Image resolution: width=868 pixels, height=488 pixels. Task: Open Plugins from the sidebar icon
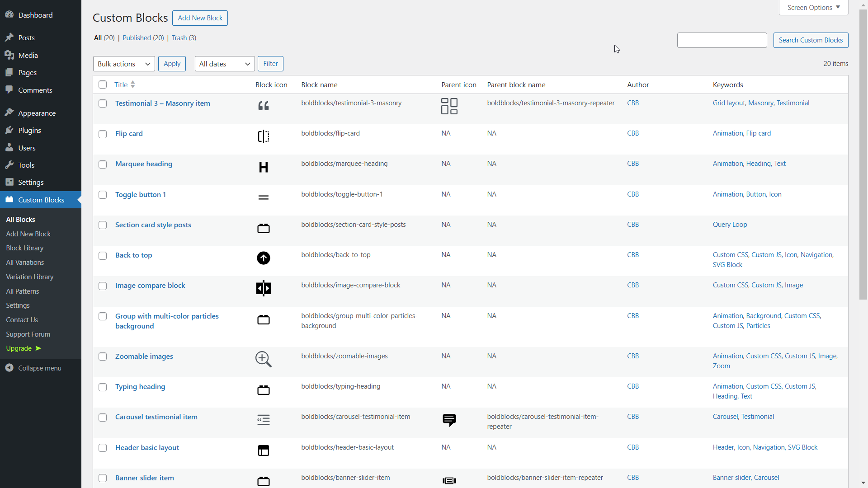(9, 130)
